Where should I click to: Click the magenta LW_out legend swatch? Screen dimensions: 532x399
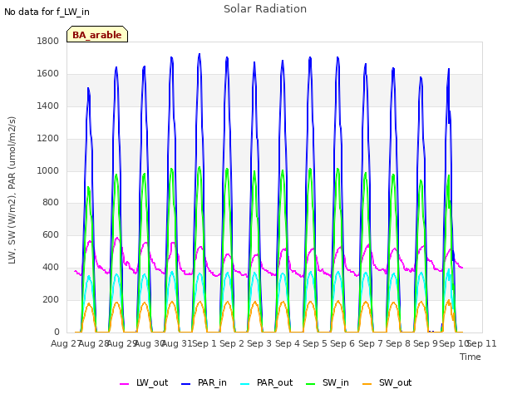coord(124,384)
